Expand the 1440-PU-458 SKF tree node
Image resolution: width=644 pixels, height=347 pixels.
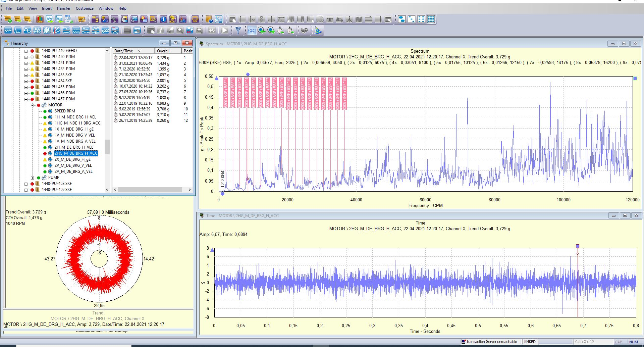coord(26,184)
